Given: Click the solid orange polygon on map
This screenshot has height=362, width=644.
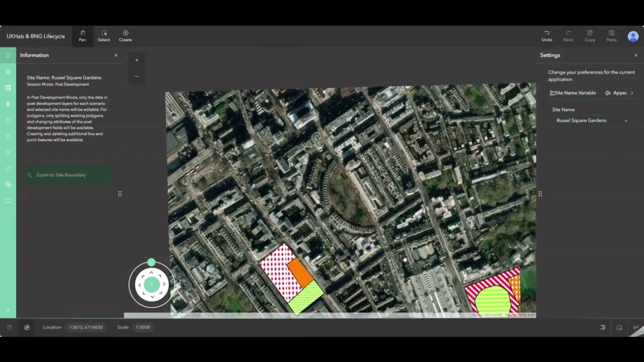Looking at the screenshot, I should tap(300, 273).
